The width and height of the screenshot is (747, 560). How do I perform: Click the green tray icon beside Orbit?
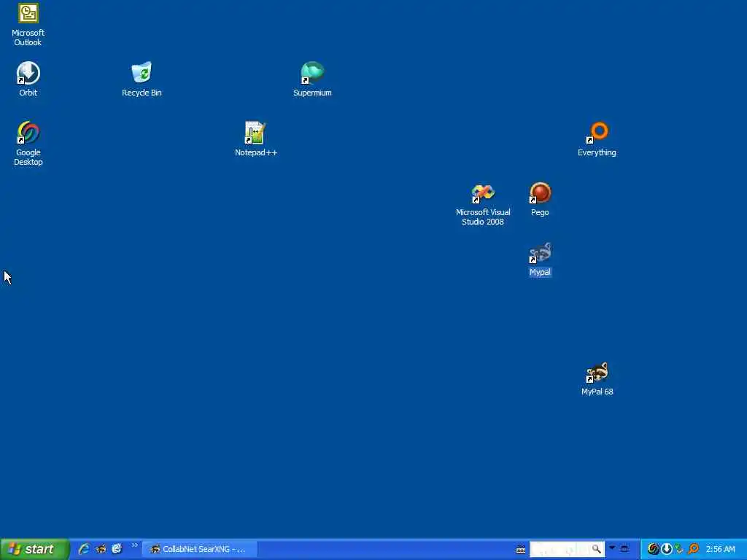pos(679,549)
